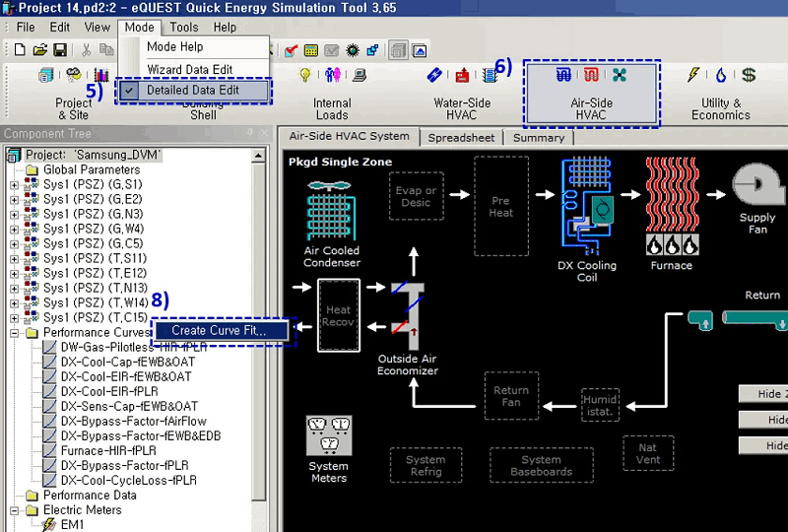Switch to the Summary tab
The width and height of the screenshot is (788, 532).
pyautogui.click(x=538, y=138)
